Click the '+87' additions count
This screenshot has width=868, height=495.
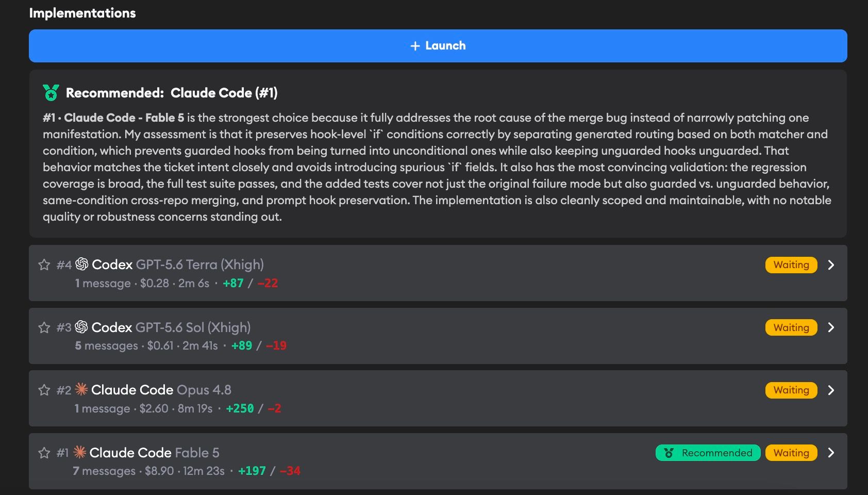click(x=233, y=283)
